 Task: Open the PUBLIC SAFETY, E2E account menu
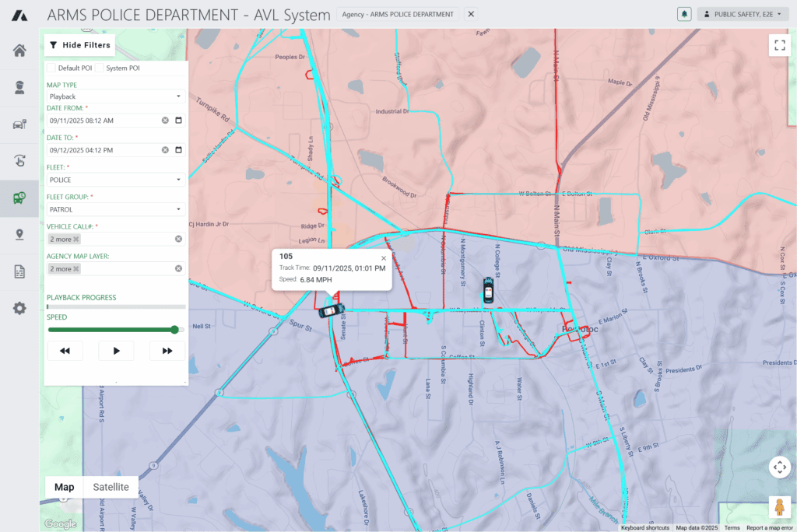coord(742,14)
